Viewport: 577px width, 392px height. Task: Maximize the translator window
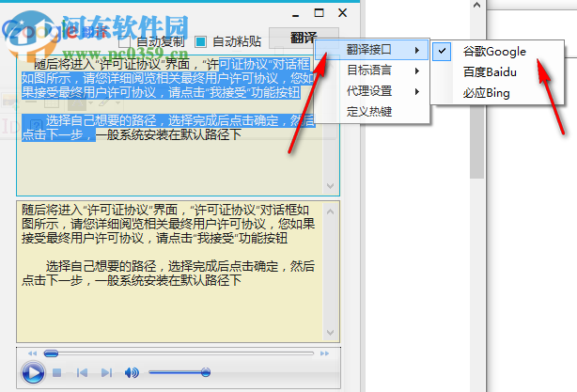[x=320, y=13]
